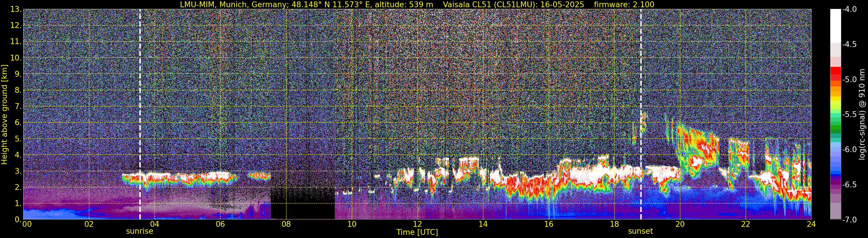Screen dimensions: 868x238
Task: Click the "Time [UTC]" axis title
Action: point(417,232)
